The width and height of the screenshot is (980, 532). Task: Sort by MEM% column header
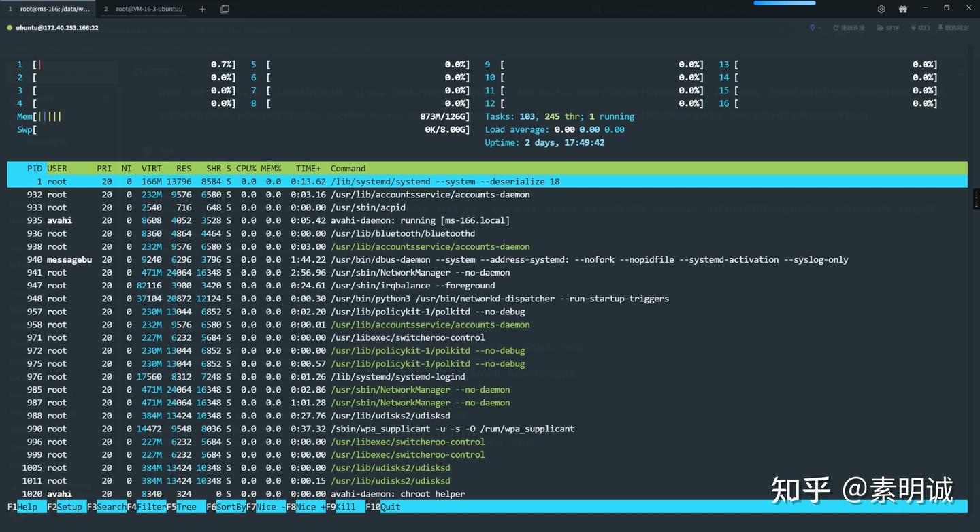[x=271, y=169]
